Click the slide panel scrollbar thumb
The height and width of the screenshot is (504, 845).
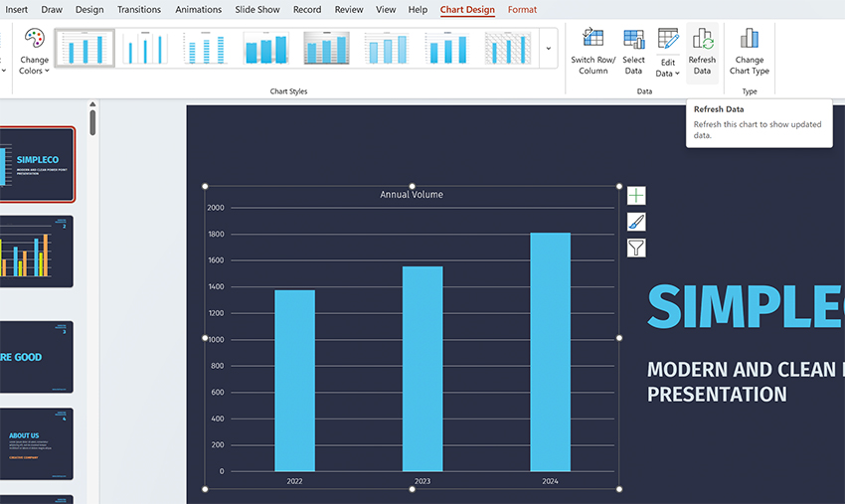tap(92, 122)
